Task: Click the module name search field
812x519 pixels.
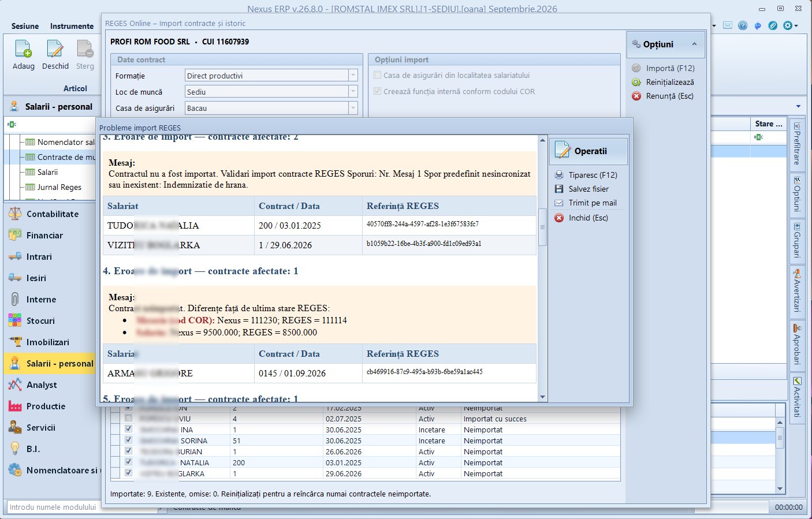Action: 82,507
